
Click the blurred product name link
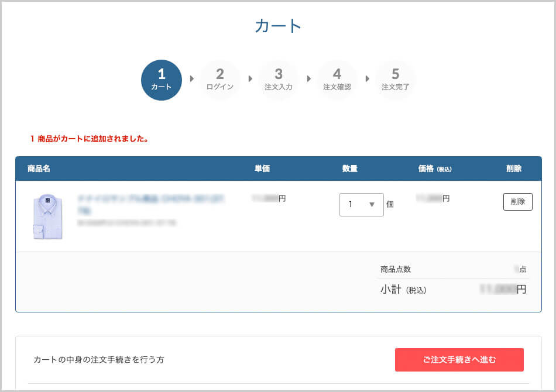151,204
